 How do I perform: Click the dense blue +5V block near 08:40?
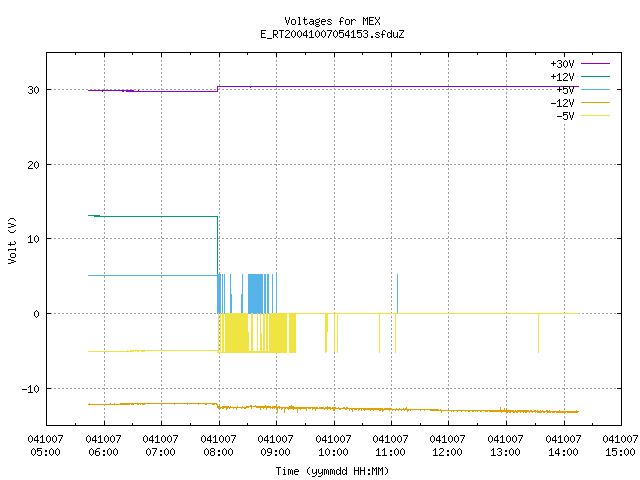click(x=256, y=294)
